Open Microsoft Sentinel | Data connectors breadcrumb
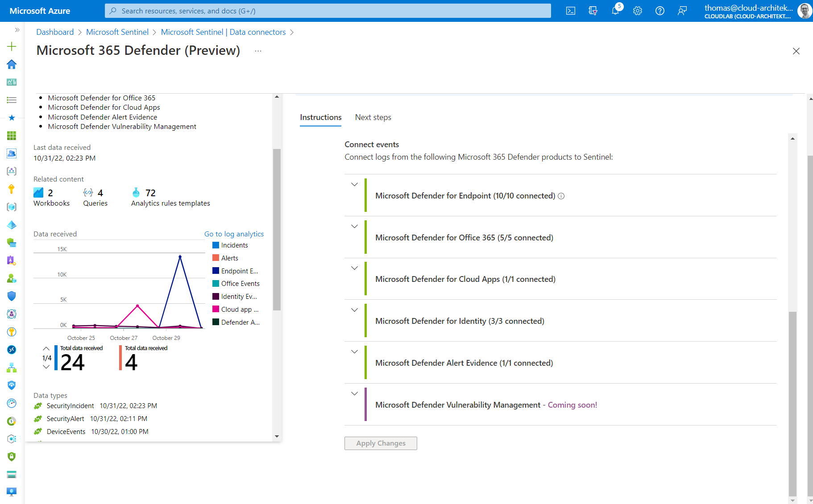Image resolution: width=813 pixels, height=504 pixels. pos(223,32)
